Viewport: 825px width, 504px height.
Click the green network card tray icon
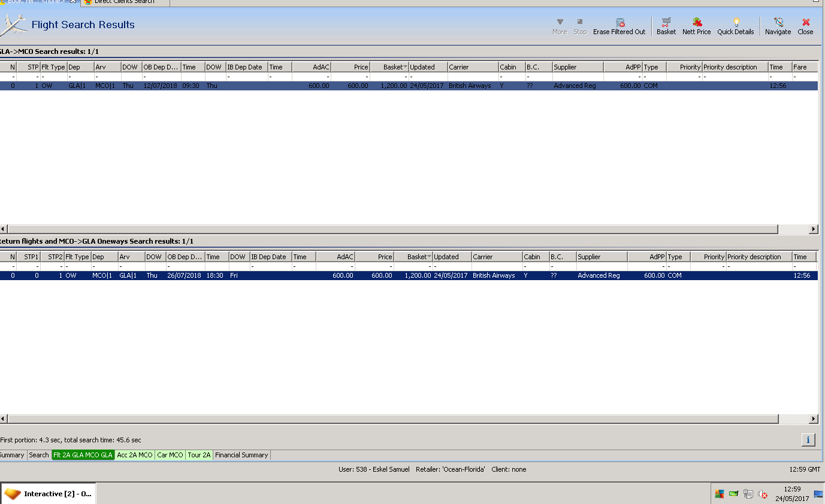click(x=733, y=494)
